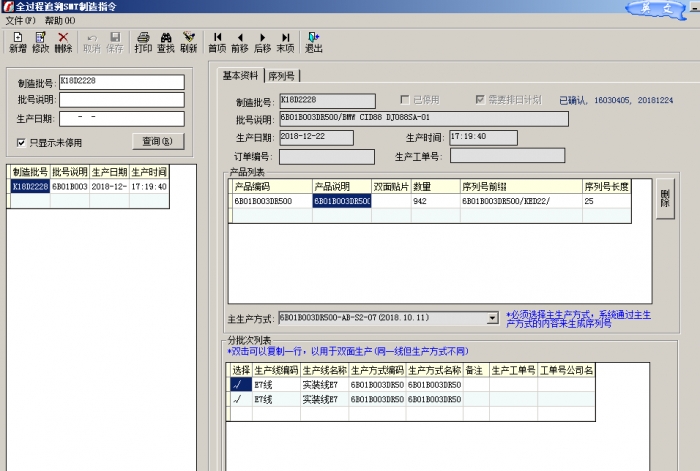Open the 主生产方式 dropdown arrow
The width and height of the screenshot is (700, 471).
(x=492, y=318)
